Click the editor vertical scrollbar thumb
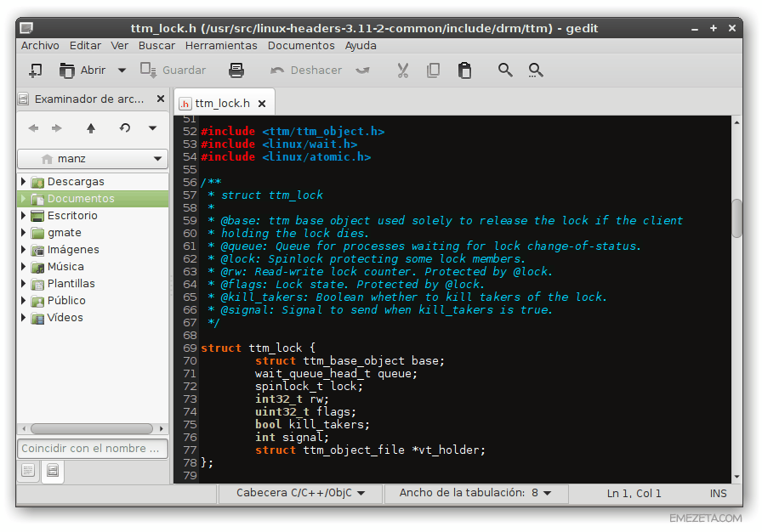The image size is (762, 532). (x=736, y=218)
